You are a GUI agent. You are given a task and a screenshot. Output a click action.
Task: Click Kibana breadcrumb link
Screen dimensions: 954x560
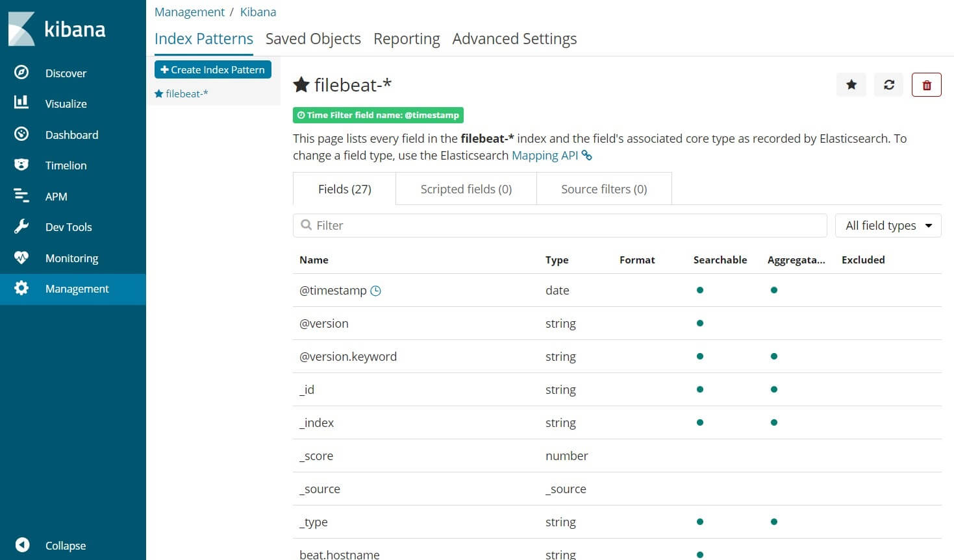[x=258, y=12]
